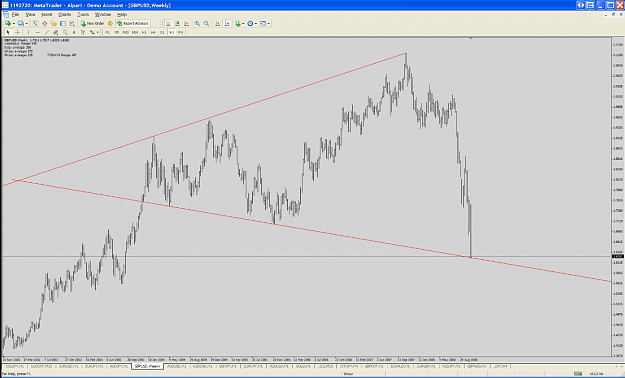625x378 pixels.
Task: Open the Strategy Tester icon
Action: click(x=72, y=24)
